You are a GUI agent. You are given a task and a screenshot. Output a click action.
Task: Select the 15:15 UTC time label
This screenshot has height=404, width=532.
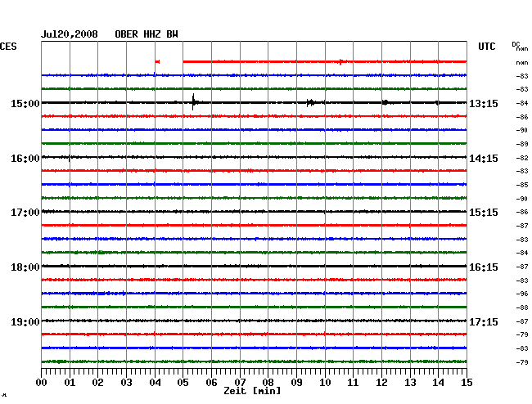[x=484, y=213]
